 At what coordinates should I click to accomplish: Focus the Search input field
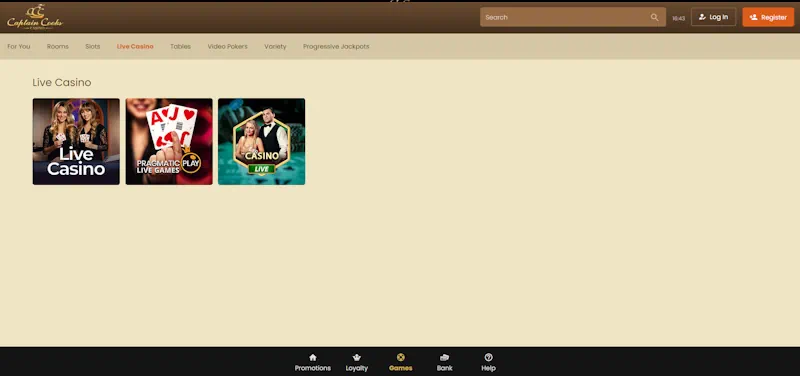click(x=572, y=17)
